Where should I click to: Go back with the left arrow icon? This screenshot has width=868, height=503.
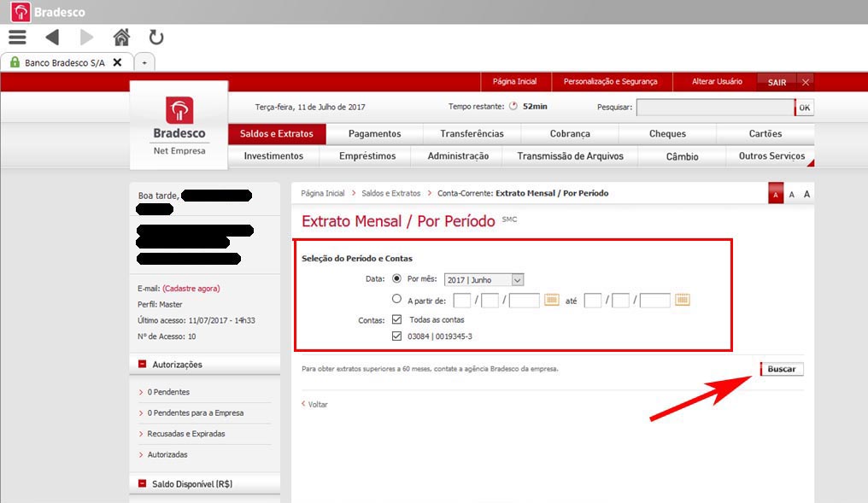52,37
